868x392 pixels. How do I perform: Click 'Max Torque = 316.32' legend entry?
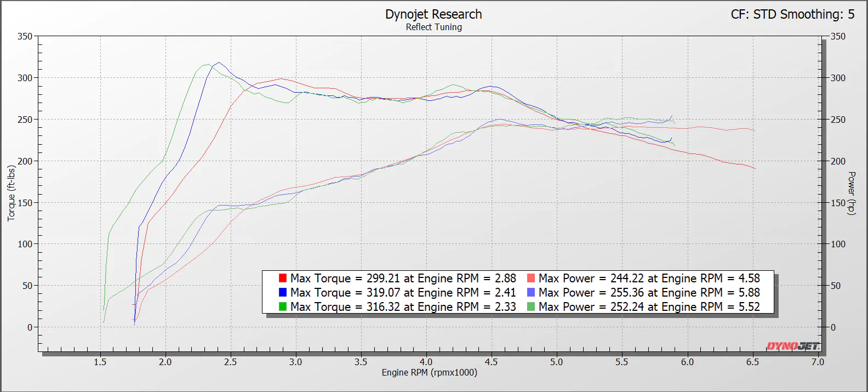pos(403,306)
